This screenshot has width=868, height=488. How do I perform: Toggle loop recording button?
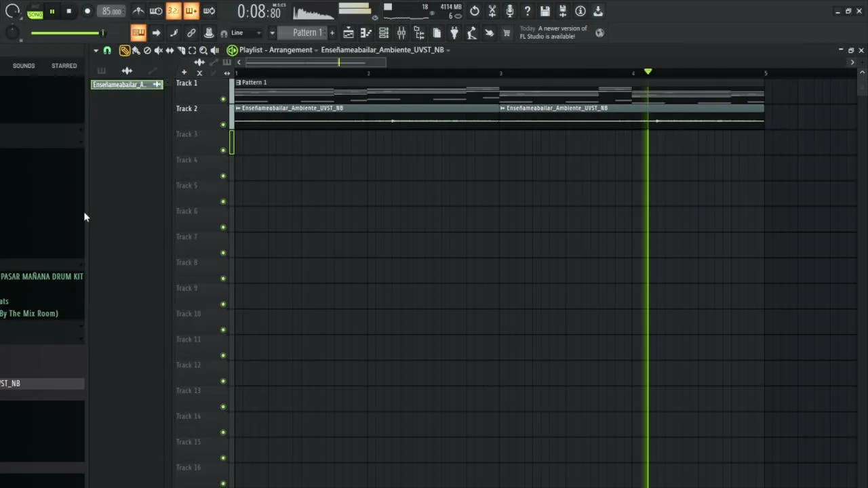click(209, 11)
